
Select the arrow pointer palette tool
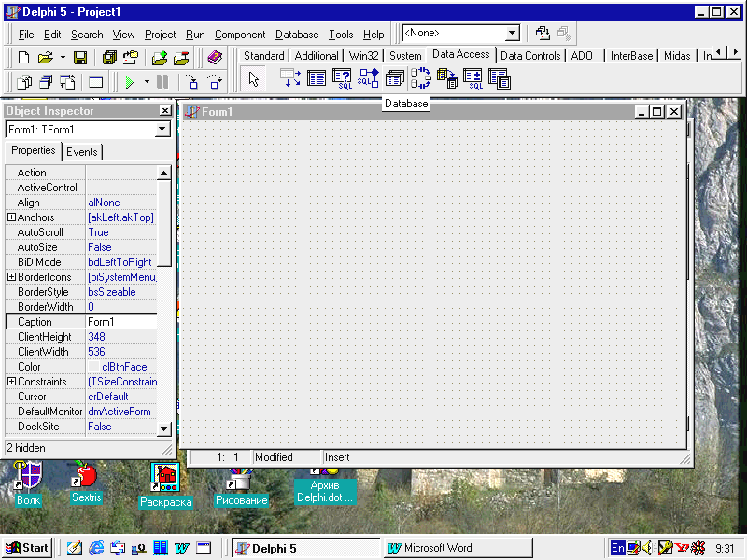253,78
